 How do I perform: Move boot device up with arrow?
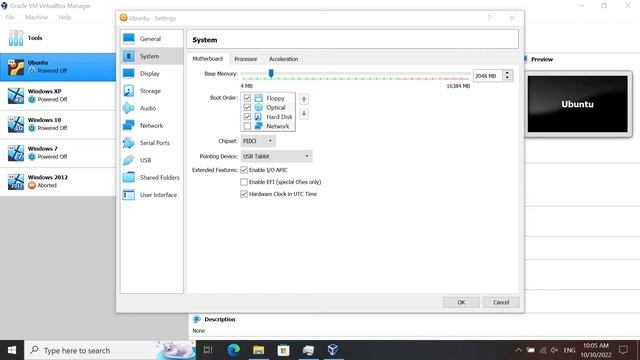[x=304, y=99]
